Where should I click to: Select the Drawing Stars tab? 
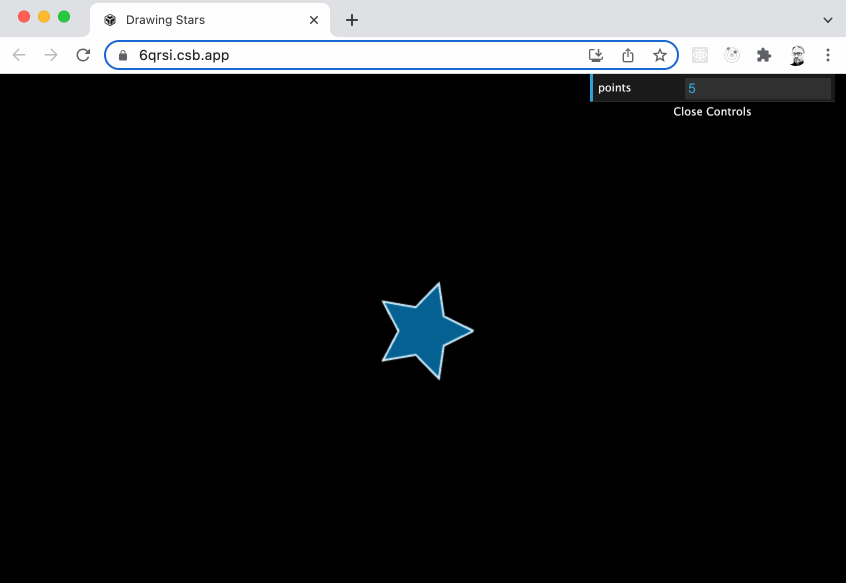tap(210, 20)
